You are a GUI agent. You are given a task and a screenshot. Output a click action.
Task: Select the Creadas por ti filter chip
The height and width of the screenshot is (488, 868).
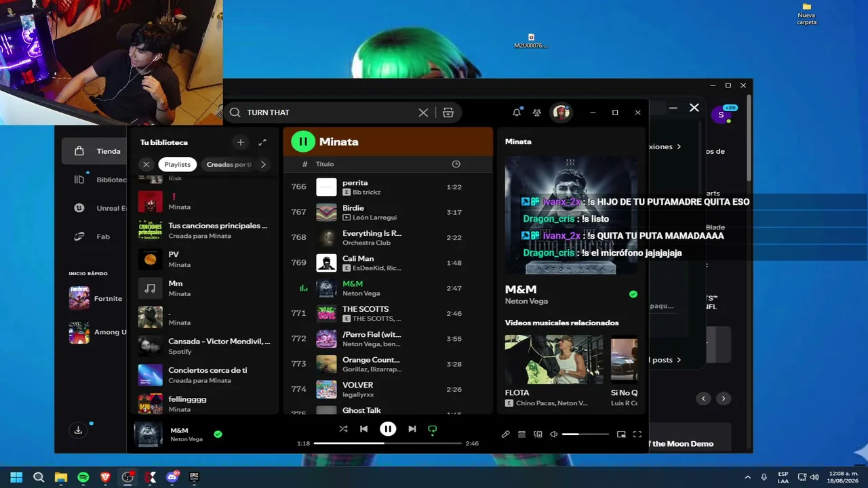(229, 164)
